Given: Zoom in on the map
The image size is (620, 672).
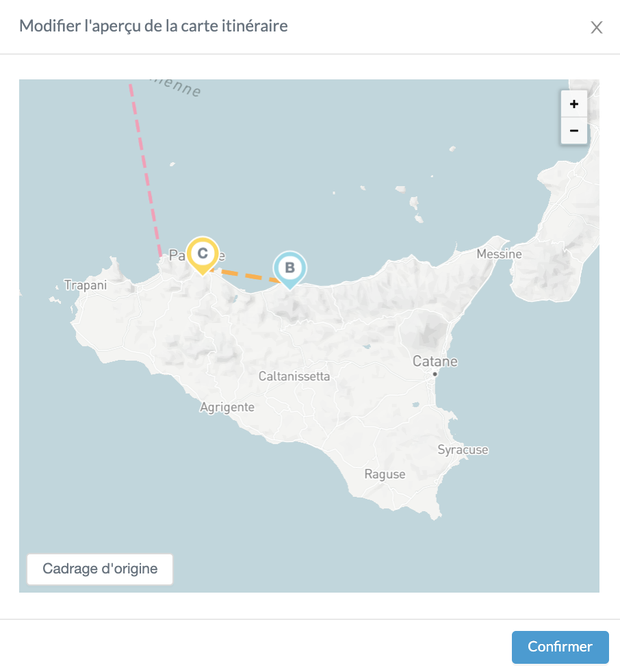Looking at the screenshot, I should tap(573, 104).
